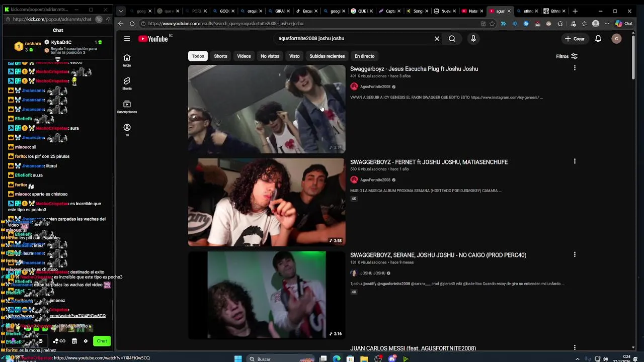Image resolution: width=644 pixels, height=362 pixels.
Task: Select the Todos filter chip
Action: pyautogui.click(x=198, y=56)
